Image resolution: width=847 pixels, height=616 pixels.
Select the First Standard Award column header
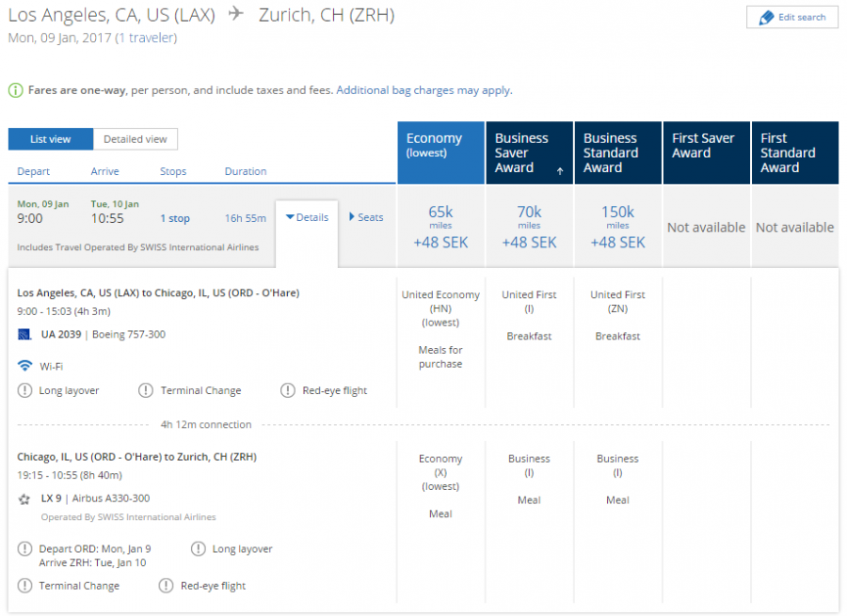pos(795,152)
